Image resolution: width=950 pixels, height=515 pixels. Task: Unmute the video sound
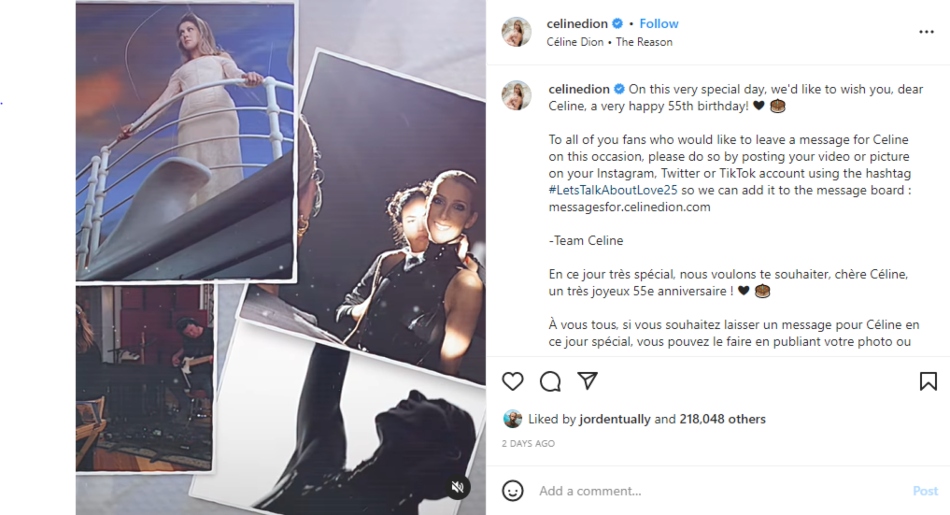(x=458, y=487)
